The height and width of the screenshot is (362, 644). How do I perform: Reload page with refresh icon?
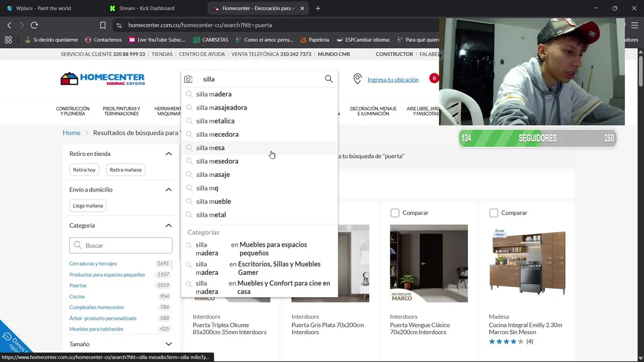34,25
